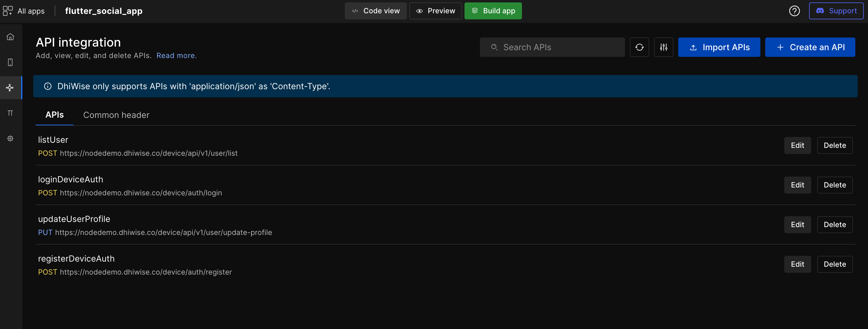Open Discord Support button
The height and width of the screenshot is (329, 868).
[x=836, y=11]
